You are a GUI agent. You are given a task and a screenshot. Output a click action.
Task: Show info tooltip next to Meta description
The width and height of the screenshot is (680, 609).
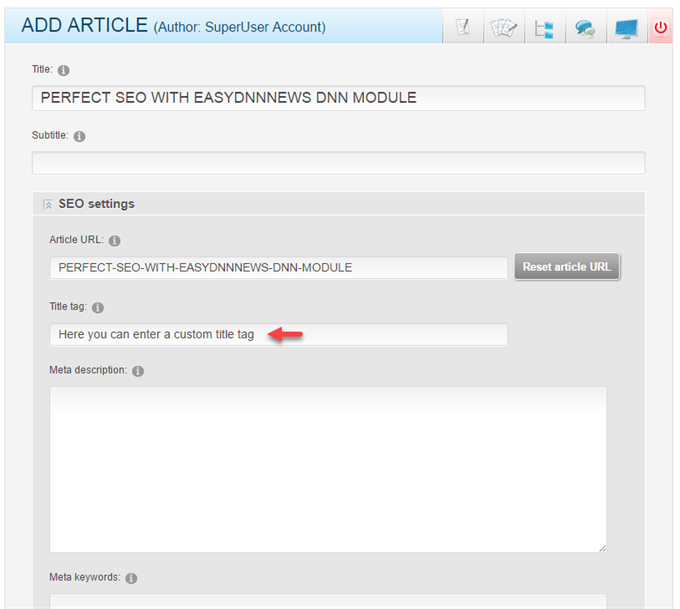tap(138, 371)
